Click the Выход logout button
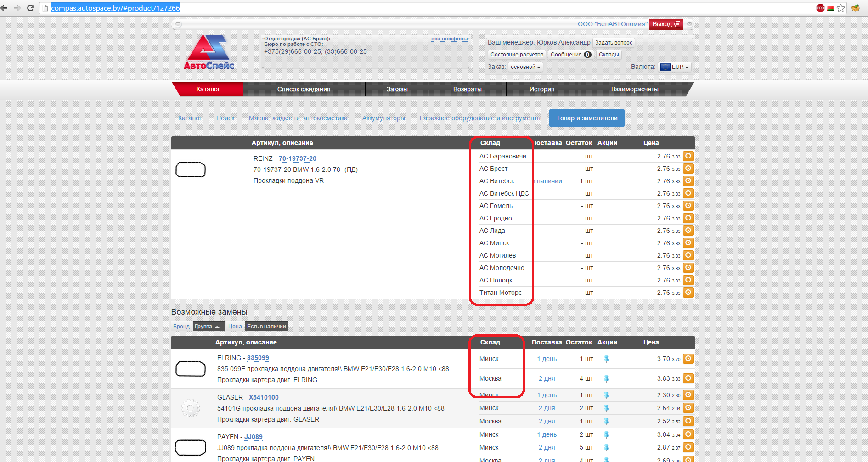 pos(666,24)
